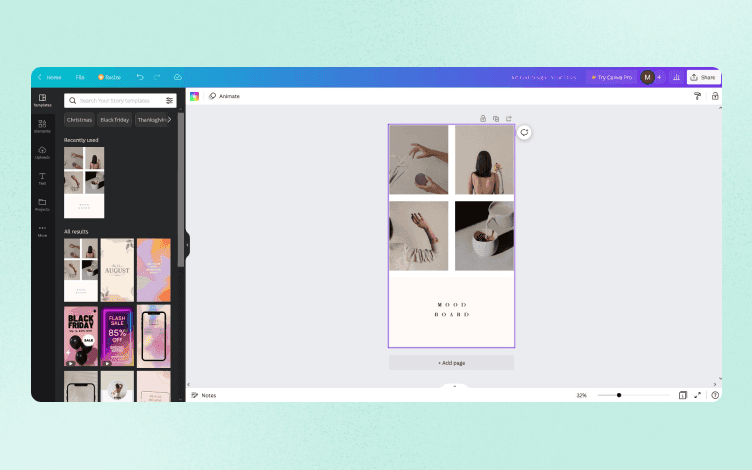The width and height of the screenshot is (752, 470).
Task: Enter fullscreen present mode
Action: pos(697,395)
